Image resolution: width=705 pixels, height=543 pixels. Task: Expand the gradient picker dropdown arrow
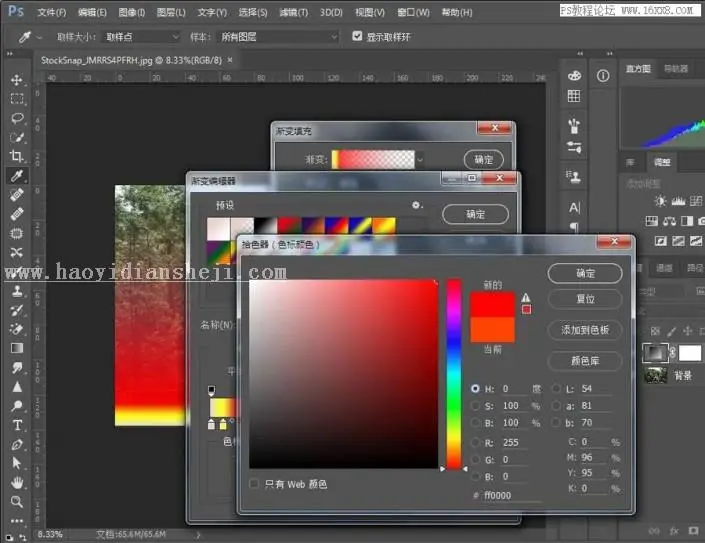(420, 160)
